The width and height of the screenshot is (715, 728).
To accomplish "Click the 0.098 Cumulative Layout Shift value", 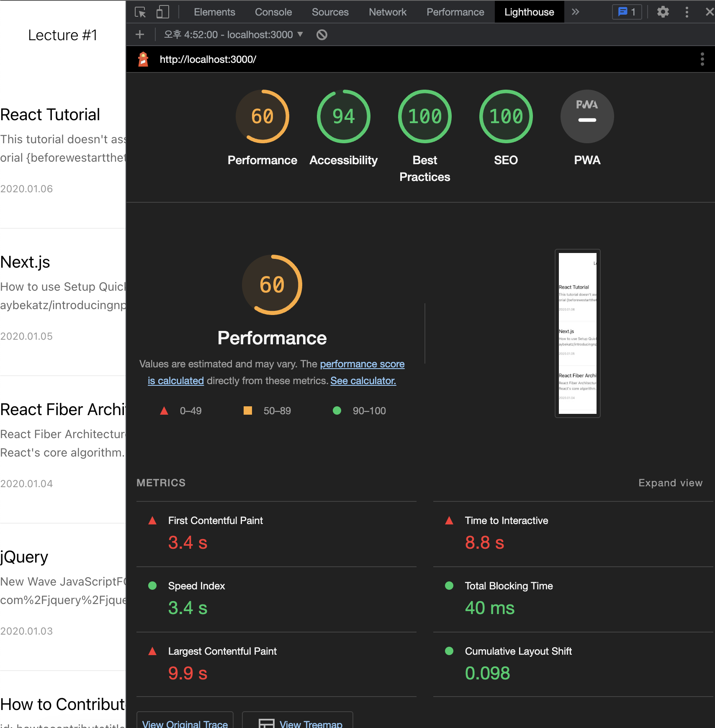I will click(487, 674).
